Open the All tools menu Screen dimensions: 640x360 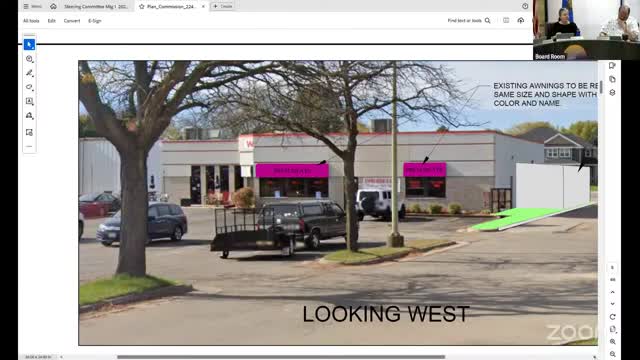[x=31, y=21]
